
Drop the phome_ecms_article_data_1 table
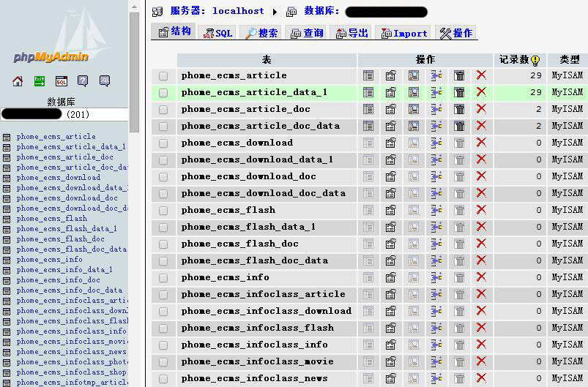481,91
